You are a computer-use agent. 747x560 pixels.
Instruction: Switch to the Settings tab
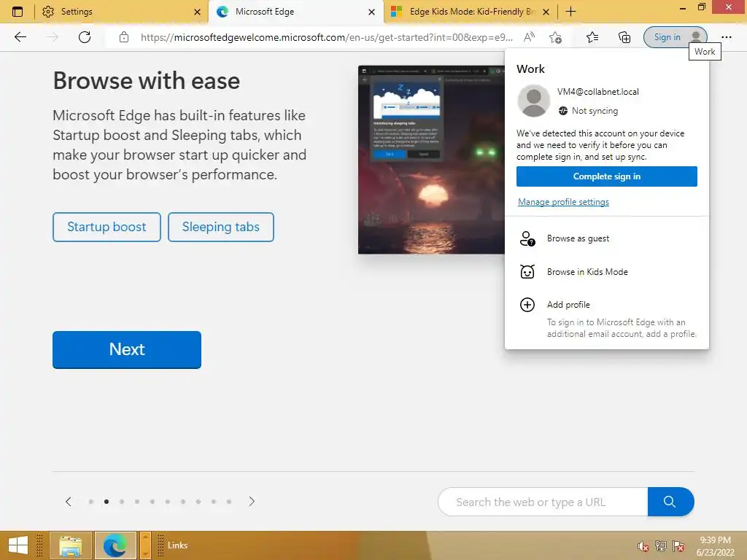(x=120, y=12)
